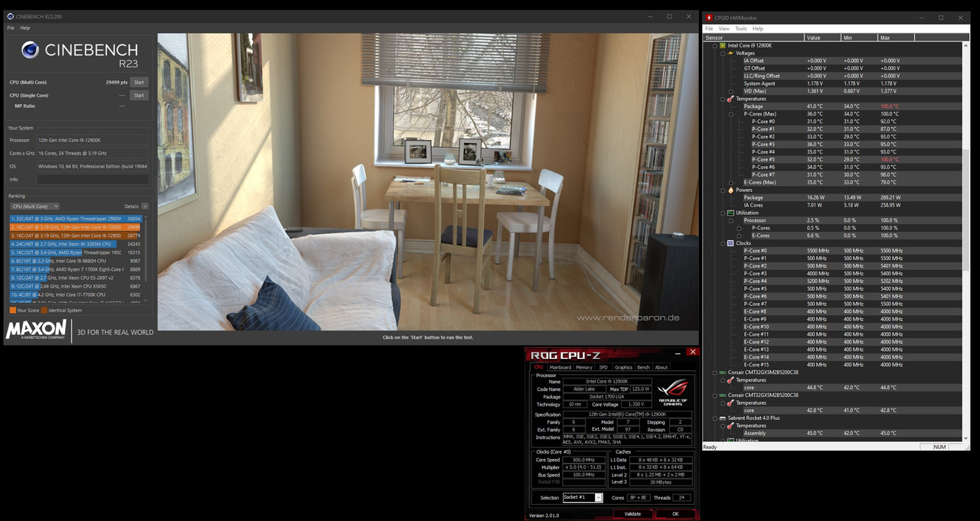Click the Info input field in Cinebench
Image resolution: width=980 pixels, height=521 pixels.
coord(92,179)
